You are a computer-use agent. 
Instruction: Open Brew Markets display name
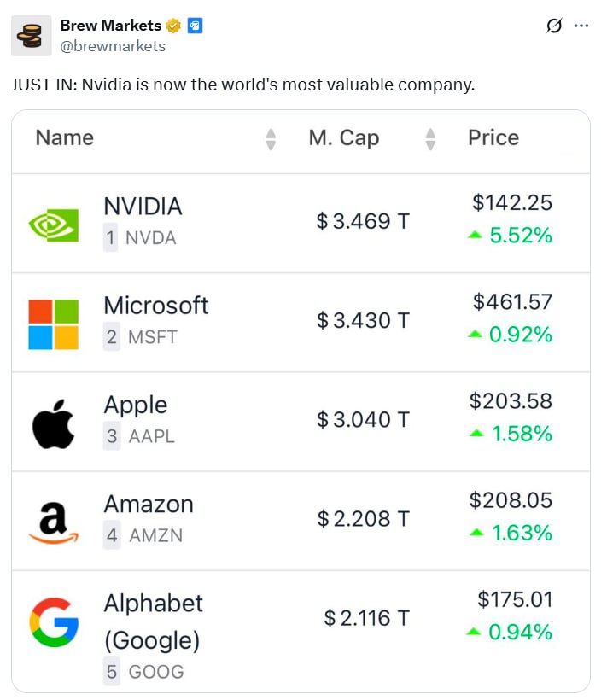click(111, 26)
